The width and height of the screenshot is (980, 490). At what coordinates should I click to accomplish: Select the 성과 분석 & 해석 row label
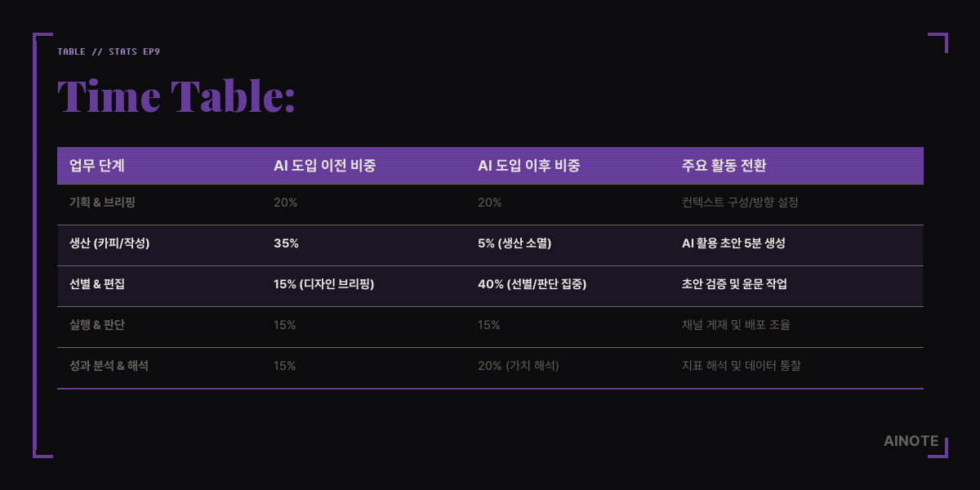(x=109, y=366)
